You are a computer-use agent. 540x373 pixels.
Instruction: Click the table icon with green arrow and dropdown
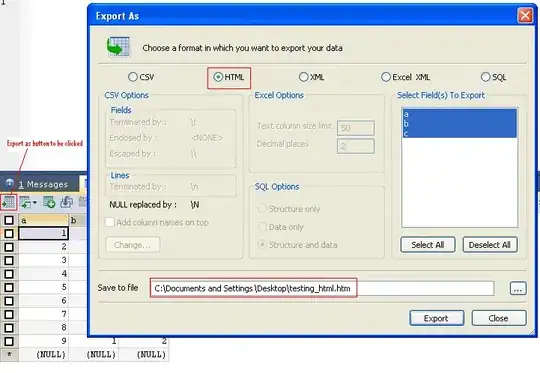click(x=25, y=202)
